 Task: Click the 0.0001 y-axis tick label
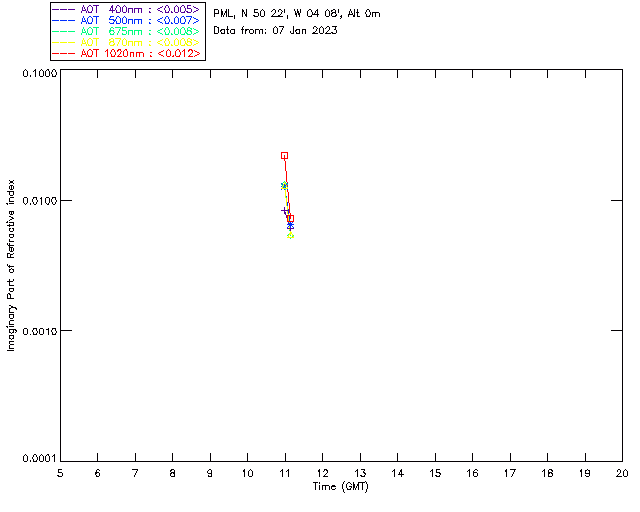point(40,459)
